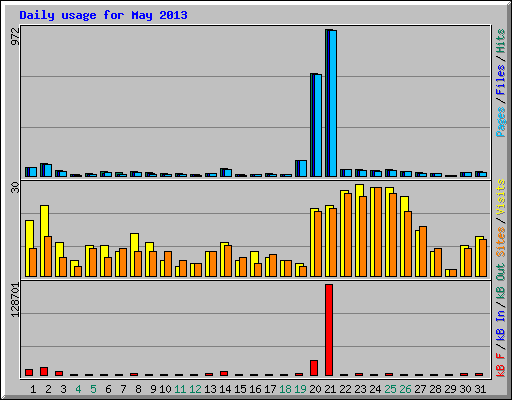Image resolution: width=512 pixels, height=400 pixels.
Task: Select the short visits bar for day 29
Action: coord(449,273)
